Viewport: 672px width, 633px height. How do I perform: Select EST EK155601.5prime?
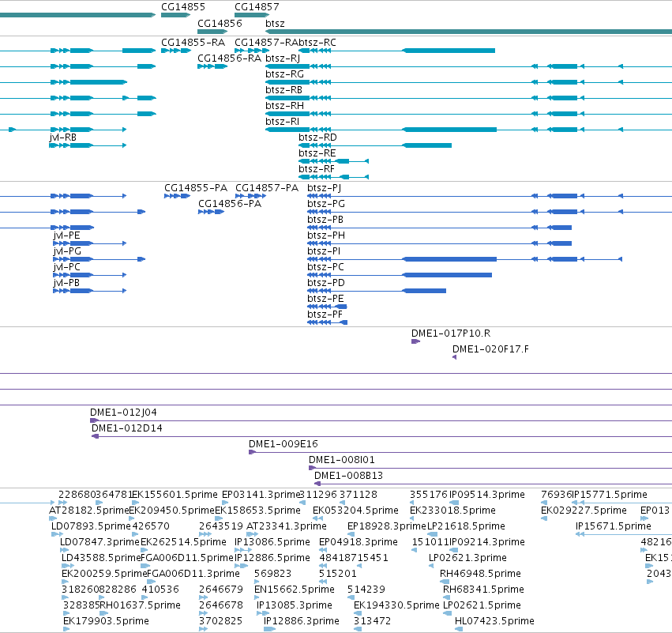(x=175, y=495)
